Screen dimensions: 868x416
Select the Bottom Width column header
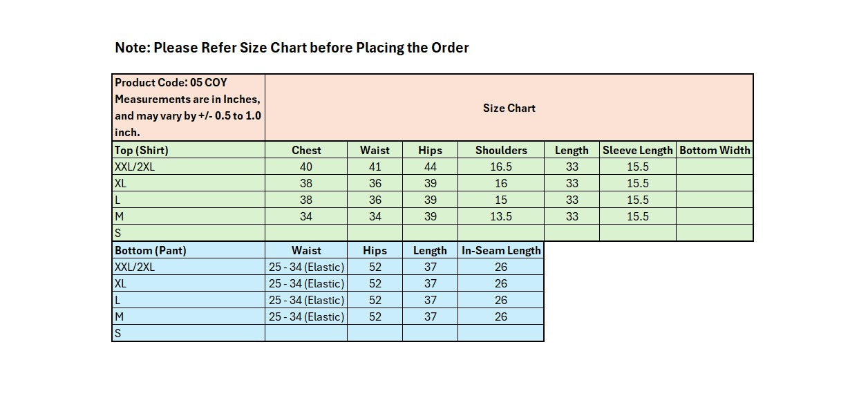click(715, 150)
